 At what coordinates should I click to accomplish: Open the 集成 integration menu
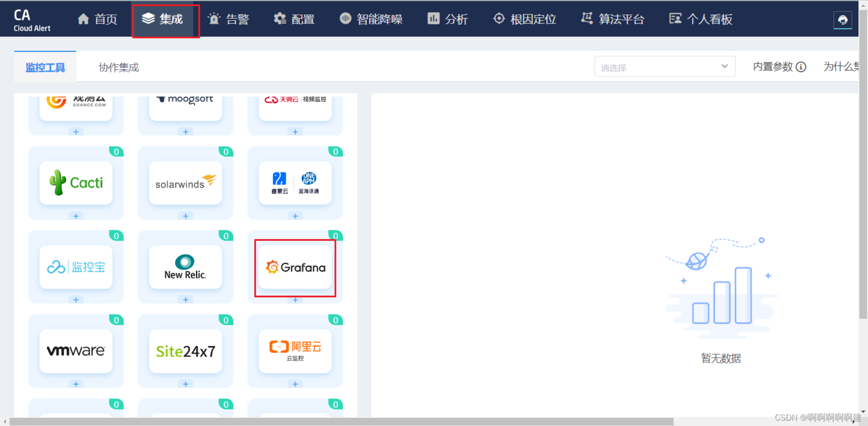[162, 19]
